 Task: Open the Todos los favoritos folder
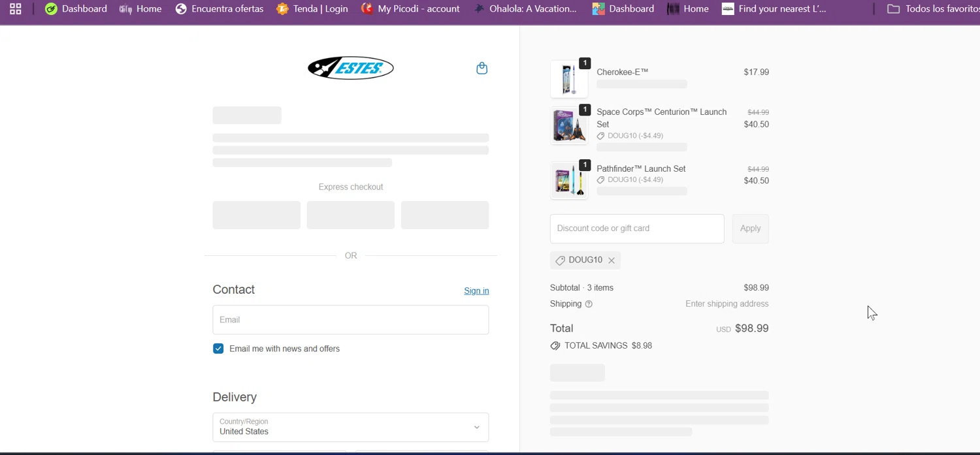pos(933,9)
